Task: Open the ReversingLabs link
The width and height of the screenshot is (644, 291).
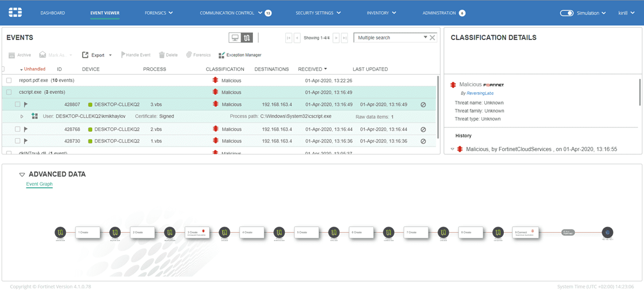Action: 481,93
